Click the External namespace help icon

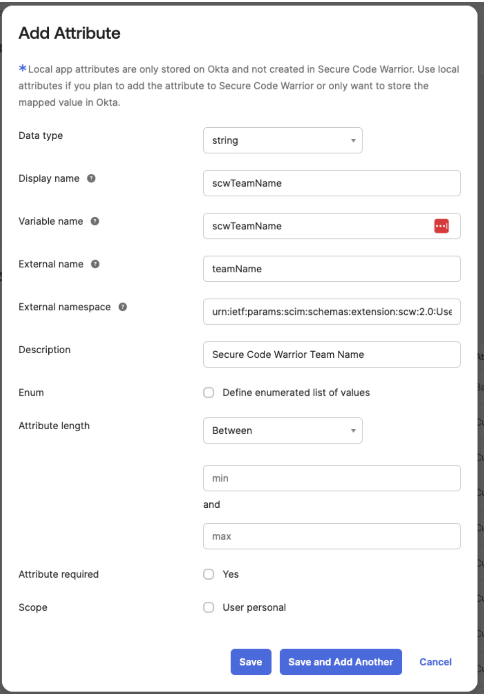pyautogui.click(x=123, y=307)
